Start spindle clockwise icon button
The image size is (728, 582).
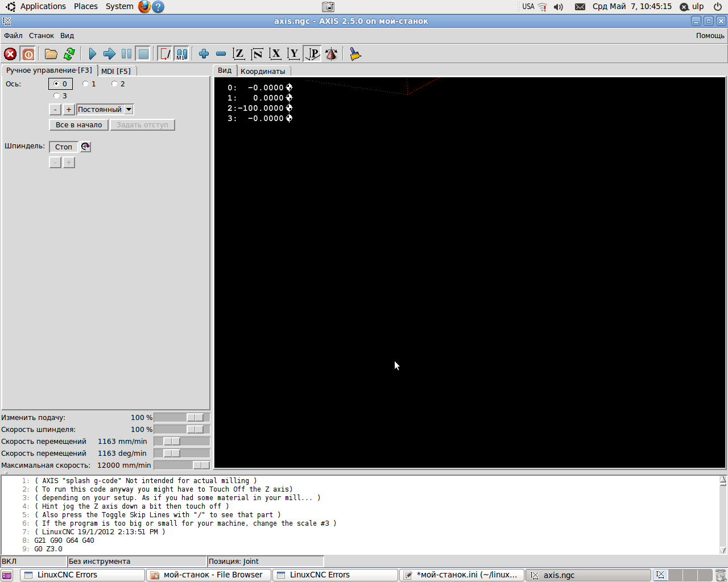coord(85,147)
